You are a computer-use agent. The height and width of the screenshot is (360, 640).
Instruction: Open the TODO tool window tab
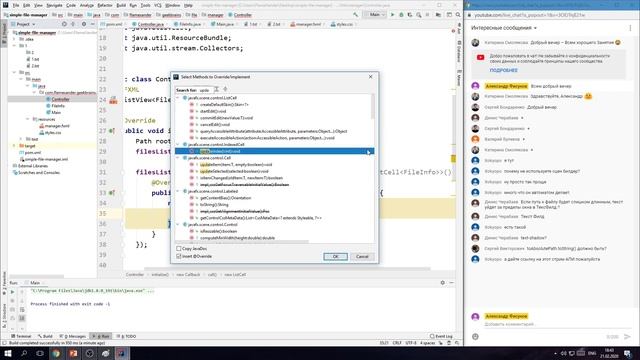(127, 336)
